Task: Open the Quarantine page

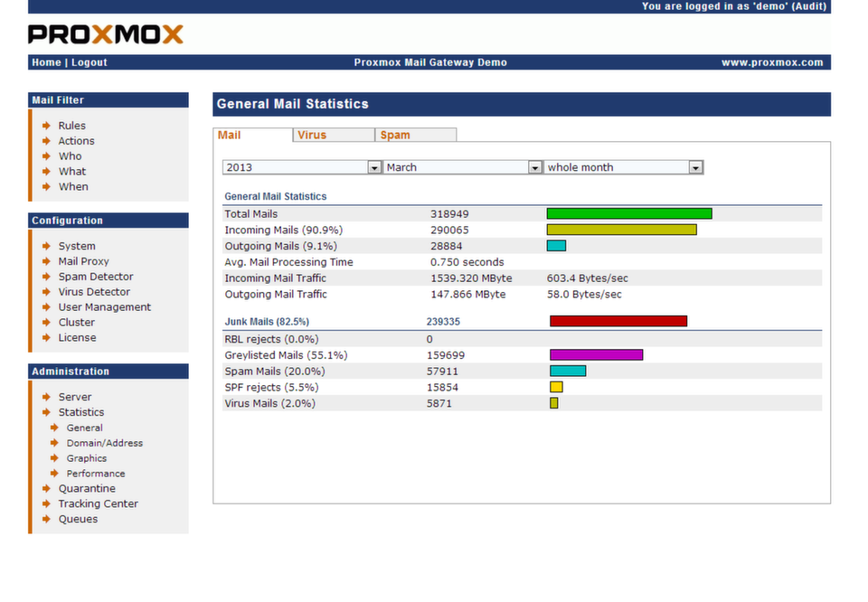Action: 87,489
